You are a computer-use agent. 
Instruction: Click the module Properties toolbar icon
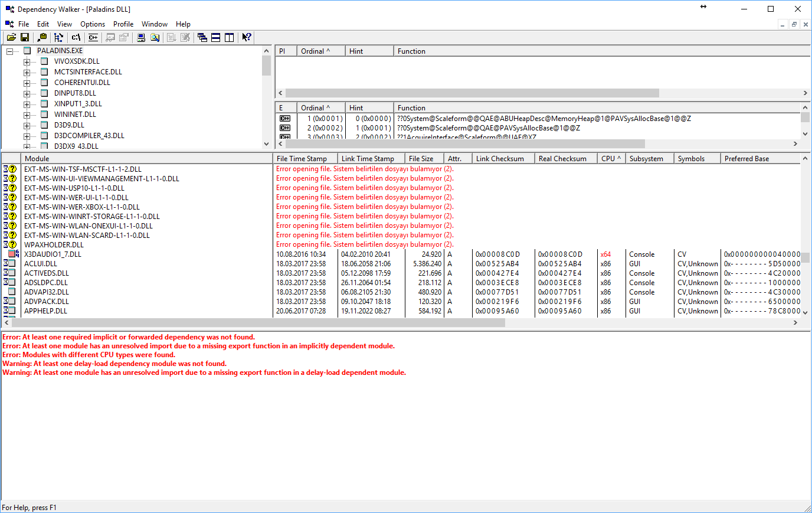click(124, 37)
